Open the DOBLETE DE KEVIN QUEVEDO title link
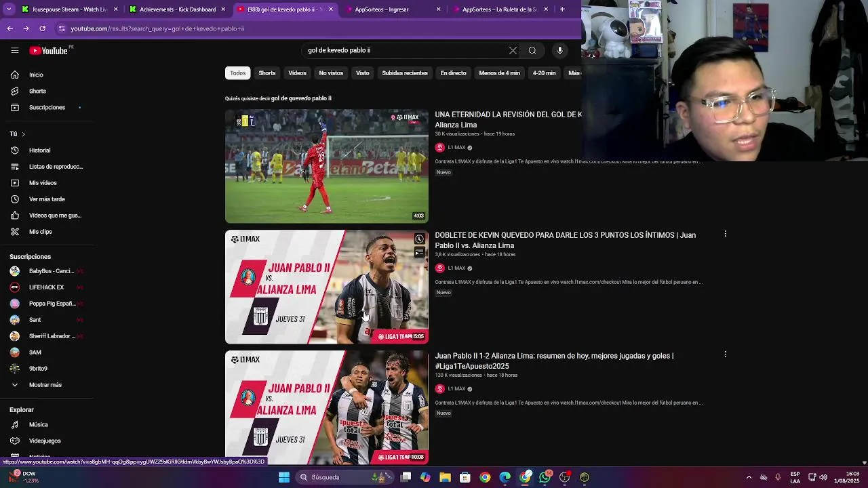Image resolution: width=868 pixels, height=488 pixels. (x=565, y=241)
